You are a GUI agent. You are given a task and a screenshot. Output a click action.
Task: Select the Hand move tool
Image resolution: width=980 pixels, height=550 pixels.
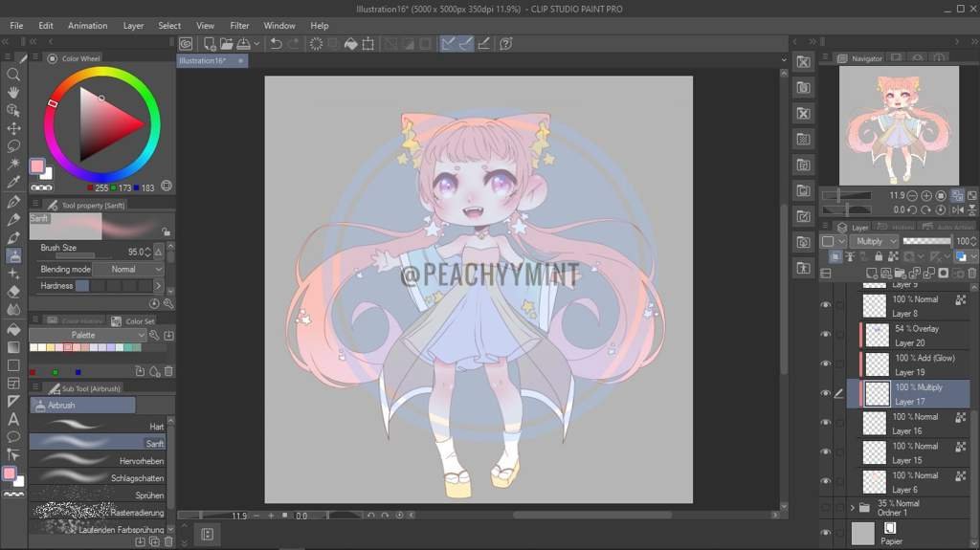[x=13, y=93]
